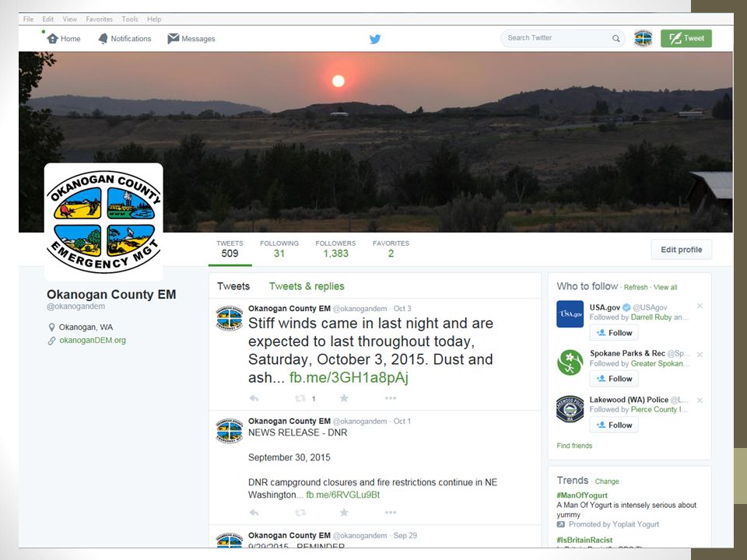
Task: Click link icon beside okanoganDEM.org
Action: tap(51, 341)
